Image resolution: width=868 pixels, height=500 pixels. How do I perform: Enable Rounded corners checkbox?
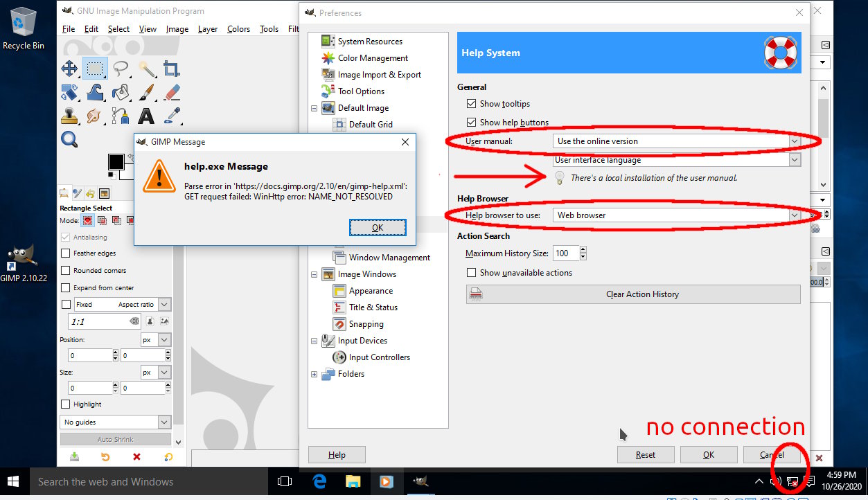(66, 271)
